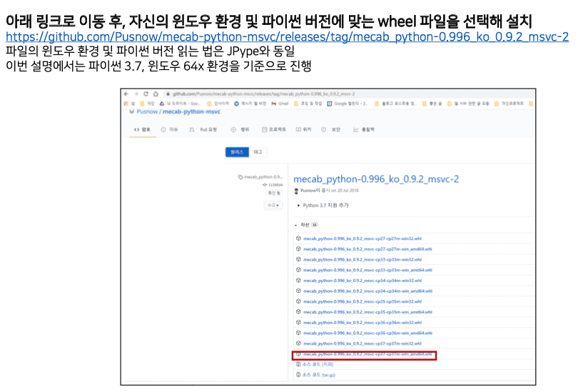This screenshot has height=392, width=588.
Task: Switch to the Issues tab
Action: [x=170, y=129]
